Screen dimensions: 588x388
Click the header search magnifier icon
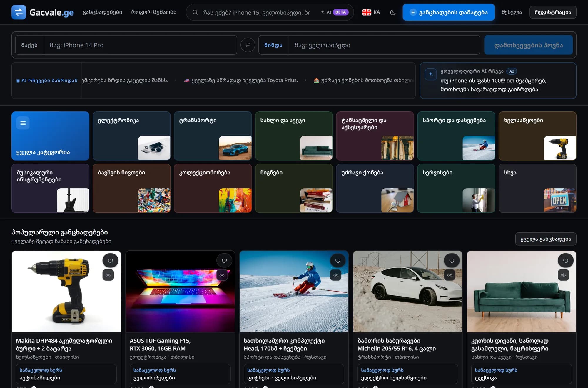195,12
